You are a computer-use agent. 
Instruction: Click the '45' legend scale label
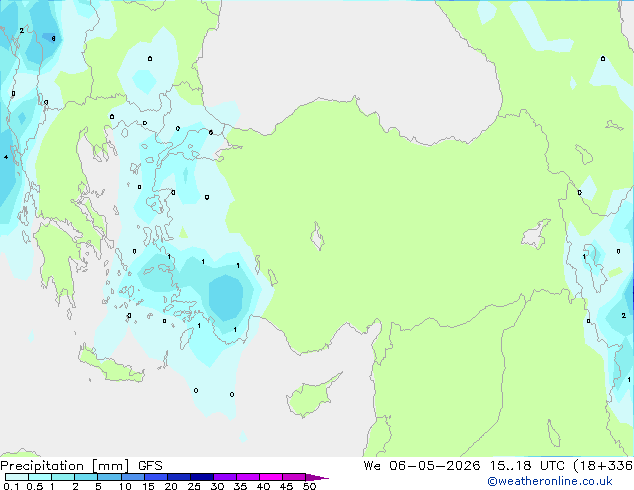(x=286, y=486)
